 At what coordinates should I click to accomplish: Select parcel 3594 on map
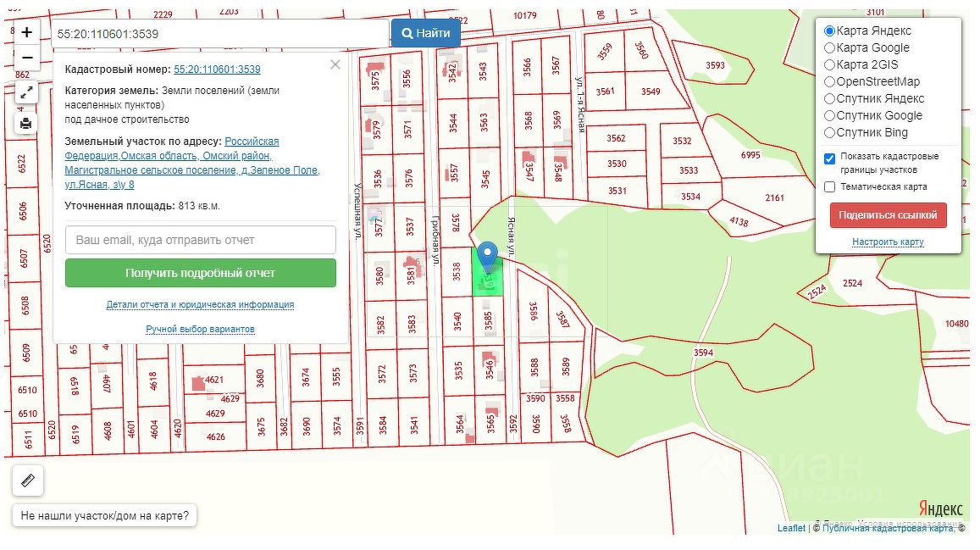pos(703,353)
